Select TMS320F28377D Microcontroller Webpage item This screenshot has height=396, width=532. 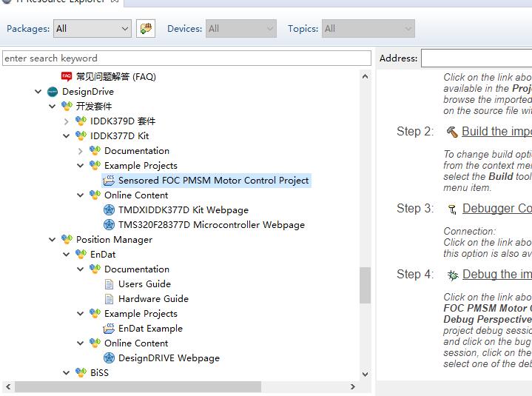(x=211, y=225)
